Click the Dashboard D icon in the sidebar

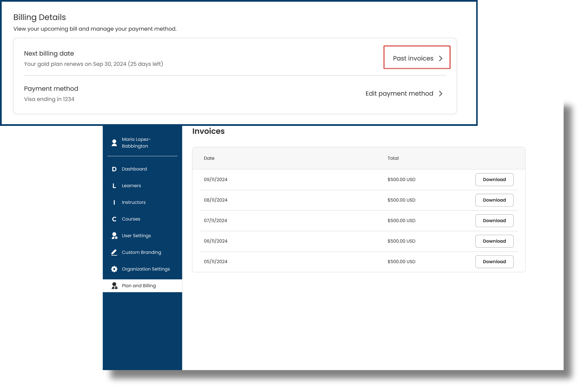pyautogui.click(x=114, y=169)
